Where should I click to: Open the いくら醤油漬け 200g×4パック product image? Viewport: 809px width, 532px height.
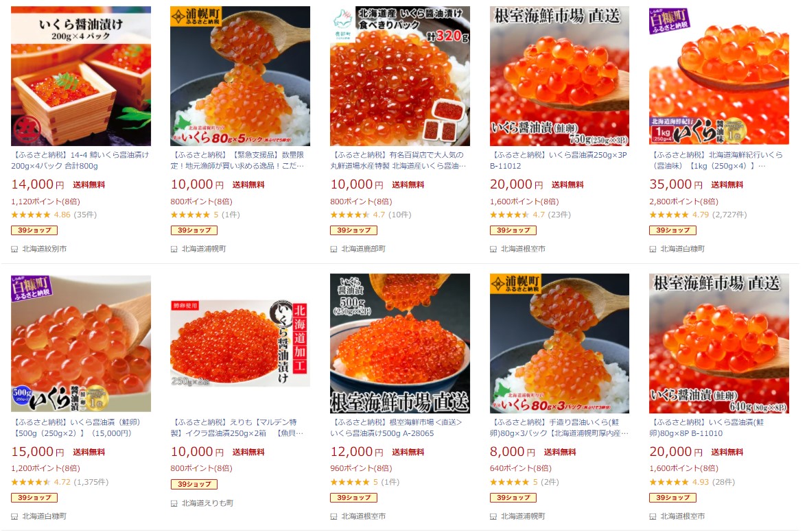pos(81,76)
